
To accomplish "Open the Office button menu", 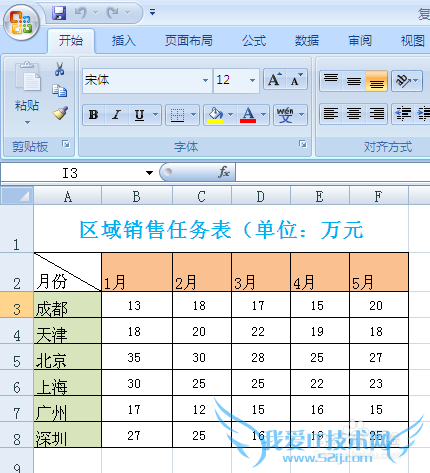I will click(x=21, y=23).
